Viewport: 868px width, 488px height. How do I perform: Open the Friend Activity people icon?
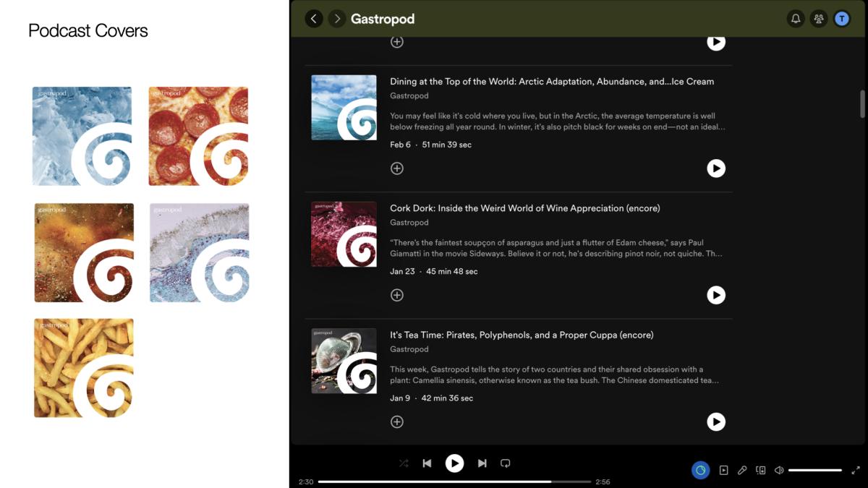tap(819, 19)
